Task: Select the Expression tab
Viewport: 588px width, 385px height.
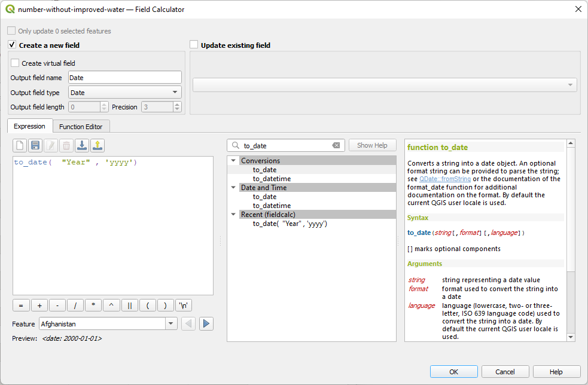Action: (29, 126)
